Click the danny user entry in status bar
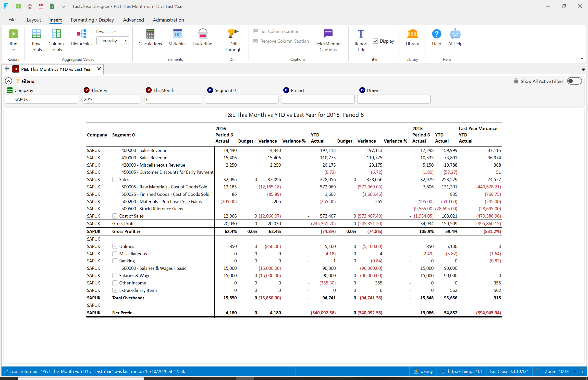This screenshot has height=380, width=588. [x=423, y=371]
